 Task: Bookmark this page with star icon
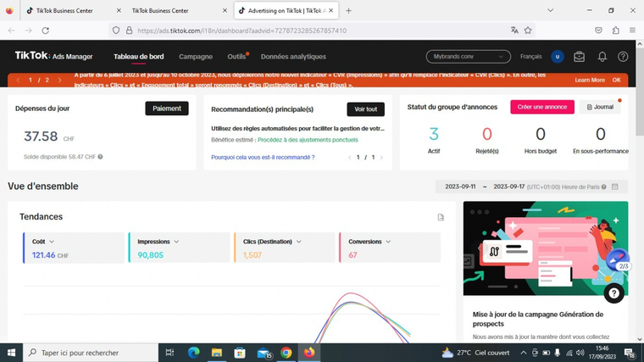pyautogui.click(x=529, y=30)
